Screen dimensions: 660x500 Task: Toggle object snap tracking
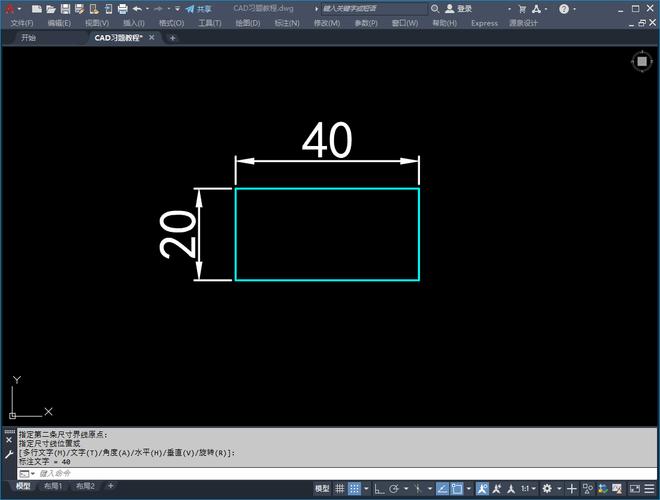442,489
